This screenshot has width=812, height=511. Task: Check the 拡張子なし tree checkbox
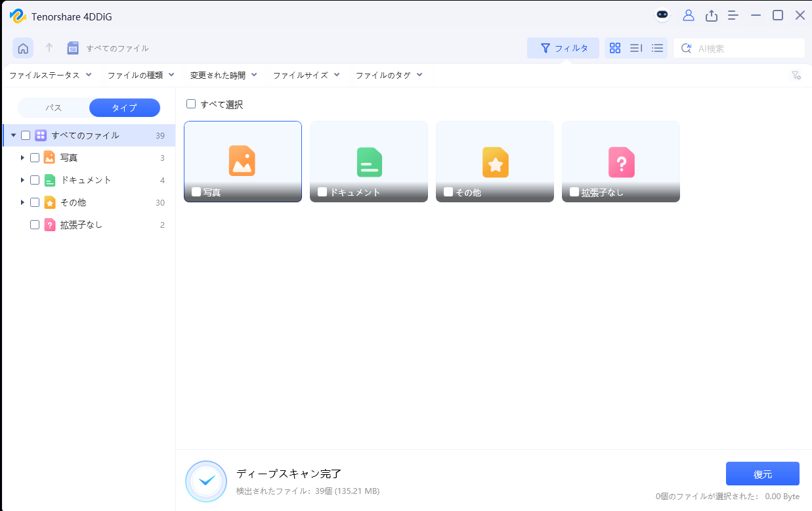pos(35,225)
